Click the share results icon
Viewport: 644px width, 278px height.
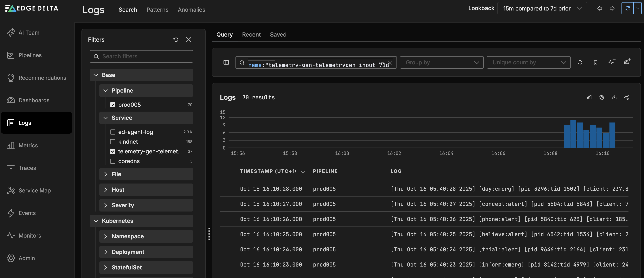coord(626,97)
